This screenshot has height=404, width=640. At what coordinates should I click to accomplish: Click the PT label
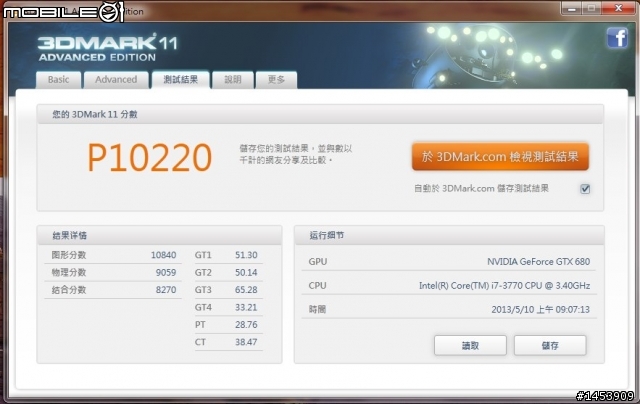click(200, 325)
